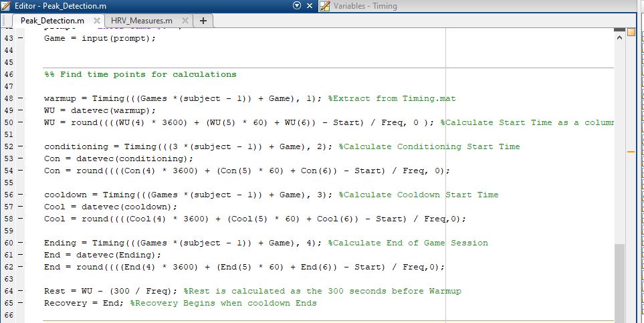The height and width of the screenshot is (323, 644).
Task: Click line number 60
Action: [x=9, y=243]
